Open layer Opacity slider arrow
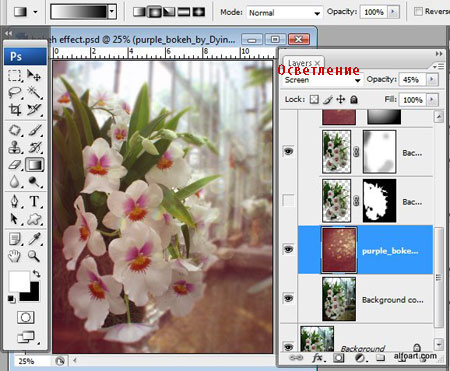Screen dimensions: 450x371 pos(432,80)
